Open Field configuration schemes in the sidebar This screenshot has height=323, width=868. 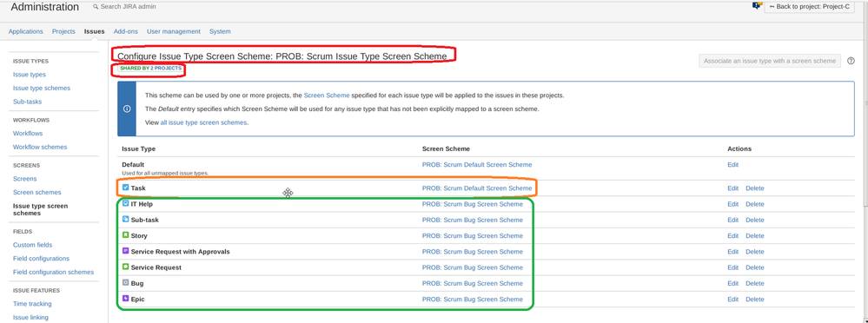(53, 272)
